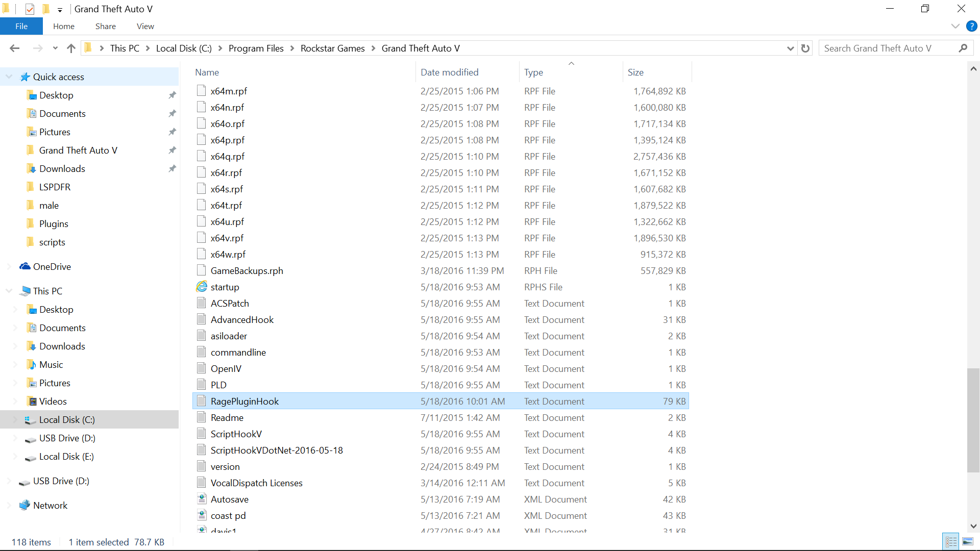The image size is (980, 551).
Task: Open address bar history dropdown
Action: click(x=790, y=48)
